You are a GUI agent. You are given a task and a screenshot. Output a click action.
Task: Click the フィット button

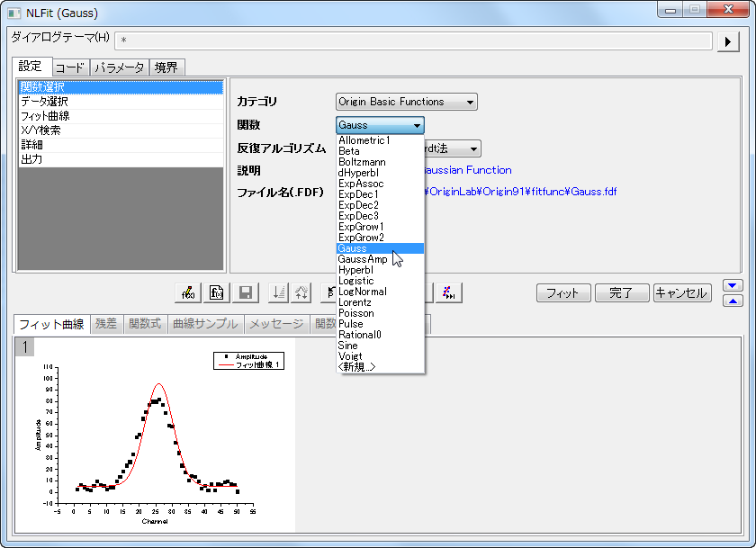point(563,292)
